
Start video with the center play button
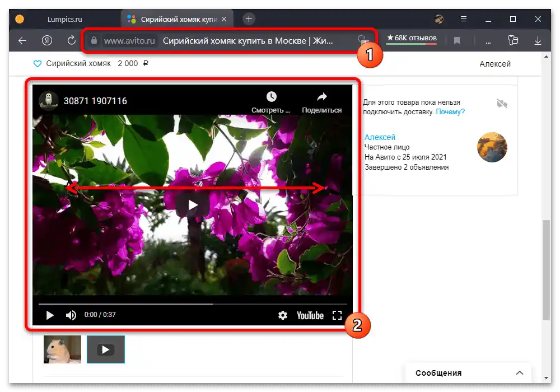click(x=193, y=205)
